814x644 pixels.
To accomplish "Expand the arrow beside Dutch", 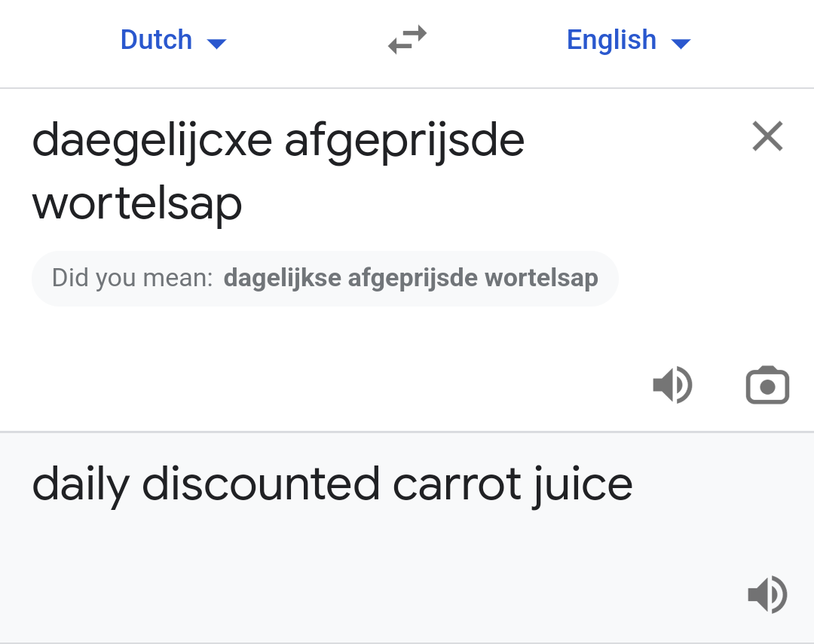I will tap(216, 44).
